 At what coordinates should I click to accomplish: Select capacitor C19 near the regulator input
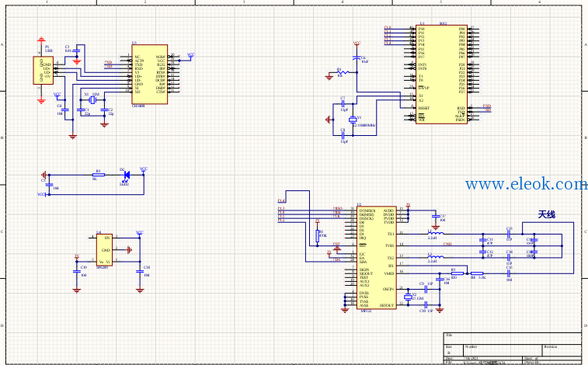pos(77,271)
